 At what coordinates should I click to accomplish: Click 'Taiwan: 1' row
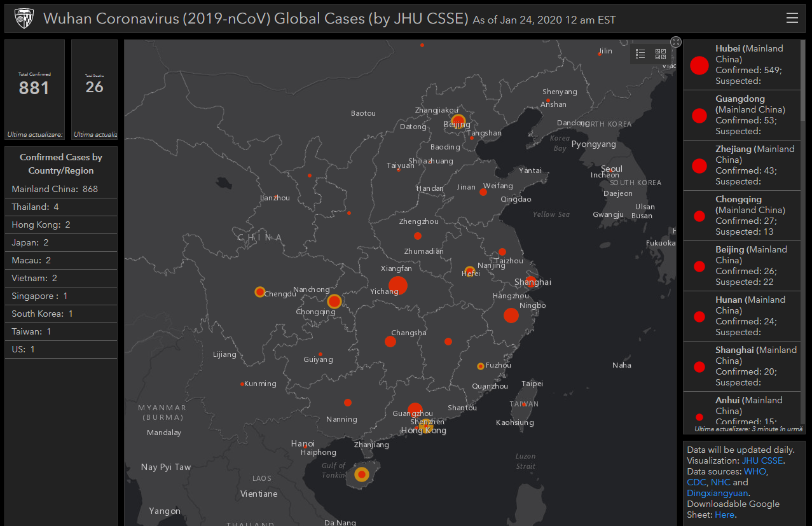coord(61,331)
